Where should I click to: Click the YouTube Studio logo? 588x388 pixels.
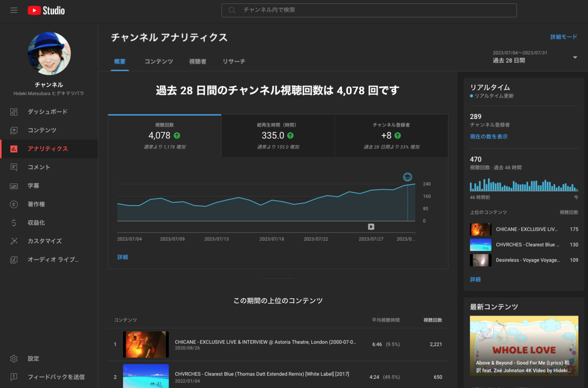pyautogui.click(x=46, y=10)
